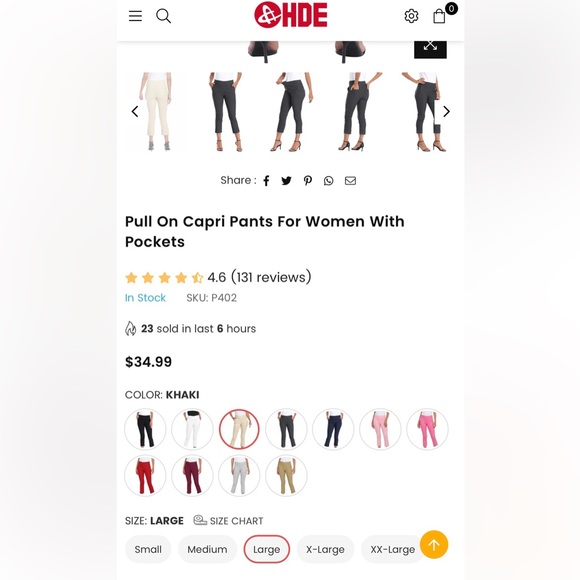This screenshot has height=580, width=580.
Task: Choose the red pants color swatch
Action: tap(145, 475)
